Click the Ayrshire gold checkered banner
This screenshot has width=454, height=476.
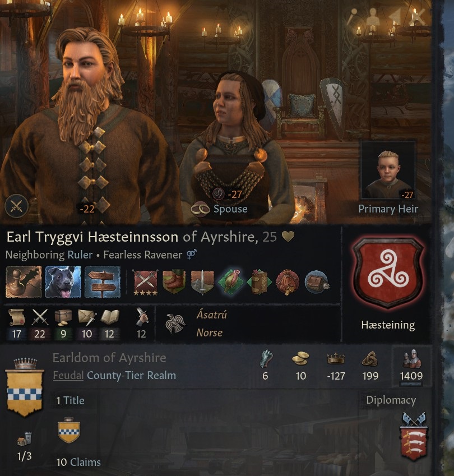point(25,387)
